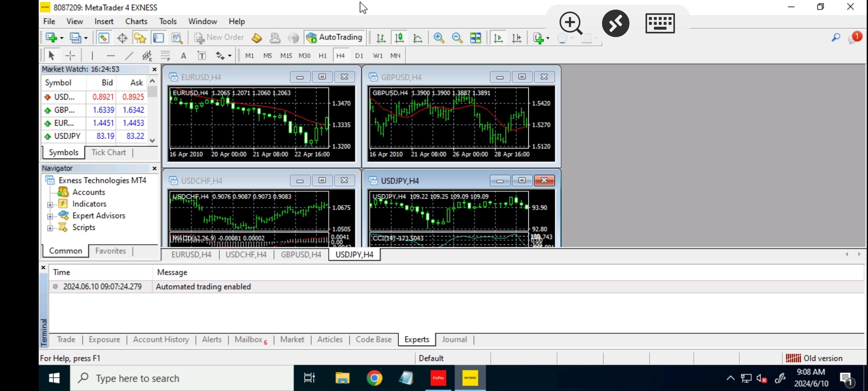Click the draw trendline tool

click(x=129, y=56)
